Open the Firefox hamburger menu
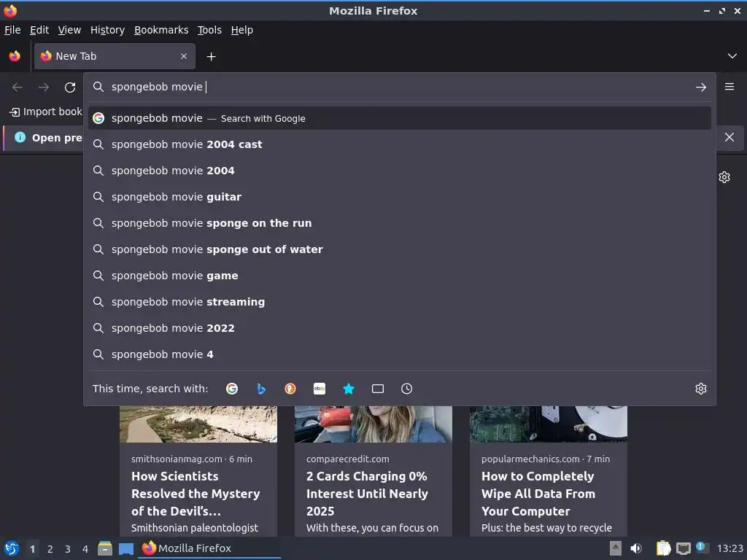Viewport: 747px width, 560px height. [729, 87]
